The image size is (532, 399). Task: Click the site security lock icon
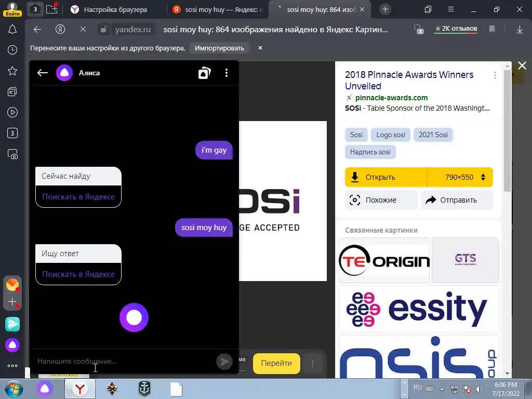[x=103, y=30]
